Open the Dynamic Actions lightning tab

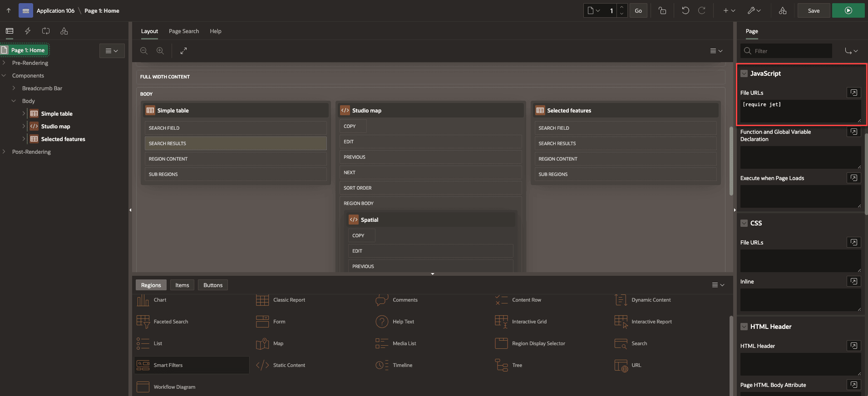click(x=28, y=31)
